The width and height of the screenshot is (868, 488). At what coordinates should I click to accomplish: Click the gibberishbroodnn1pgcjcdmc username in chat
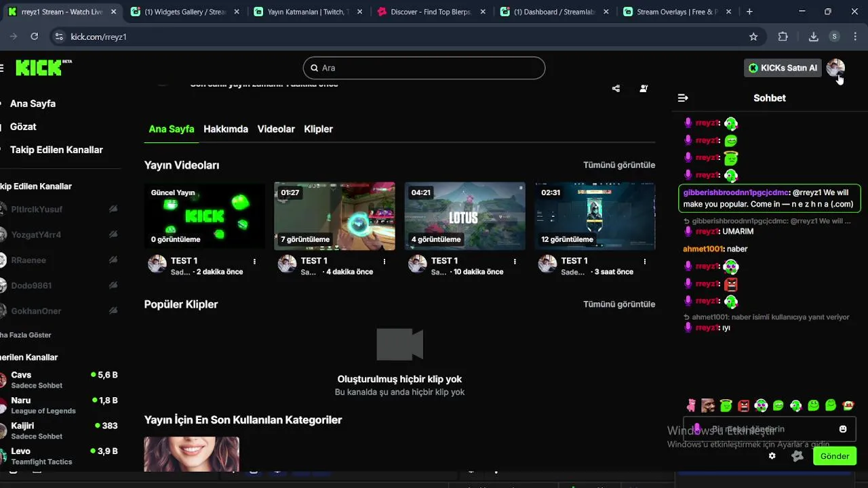coord(736,192)
